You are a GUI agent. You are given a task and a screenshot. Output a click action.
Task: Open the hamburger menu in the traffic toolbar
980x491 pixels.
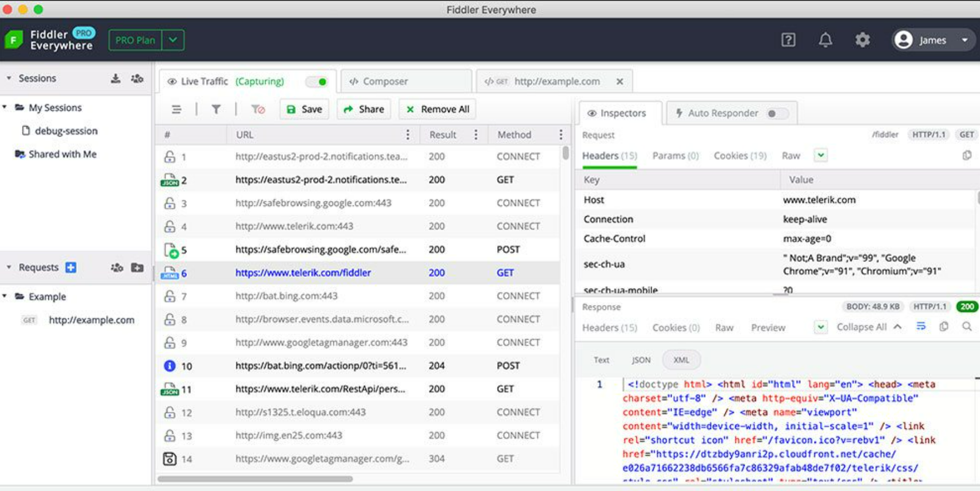pos(176,109)
